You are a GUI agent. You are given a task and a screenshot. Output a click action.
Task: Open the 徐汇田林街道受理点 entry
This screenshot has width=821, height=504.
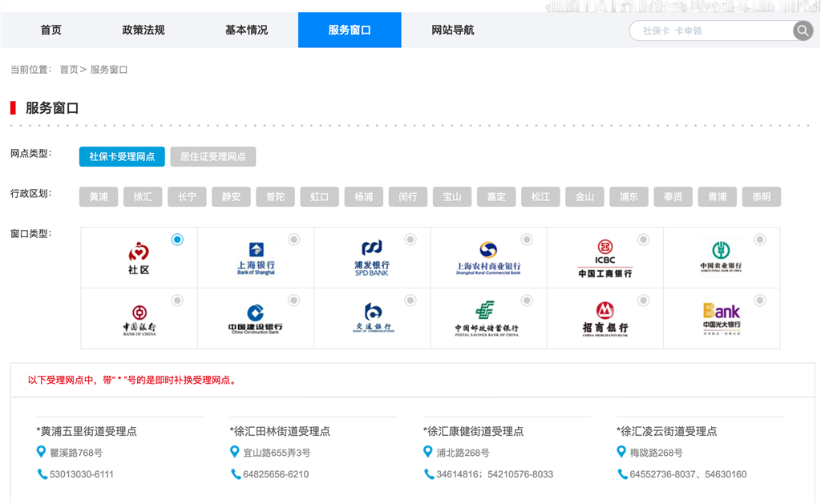pyautogui.click(x=280, y=431)
